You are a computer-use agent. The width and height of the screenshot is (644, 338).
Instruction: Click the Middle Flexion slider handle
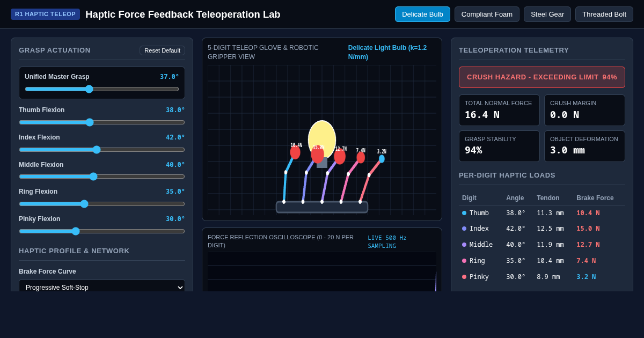pyautogui.click(x=93, y=177)
